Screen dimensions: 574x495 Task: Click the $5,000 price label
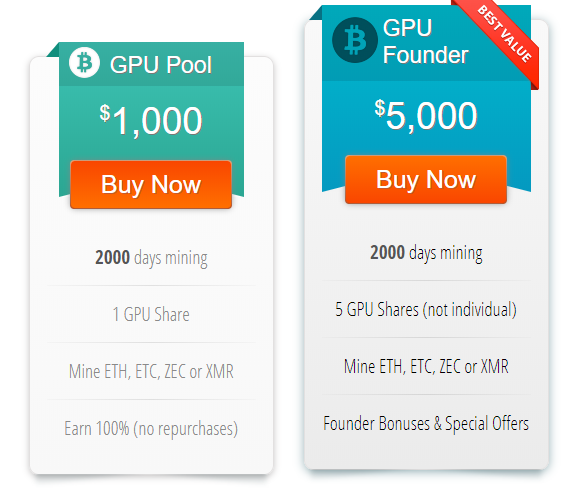click(x=426, y=115)
